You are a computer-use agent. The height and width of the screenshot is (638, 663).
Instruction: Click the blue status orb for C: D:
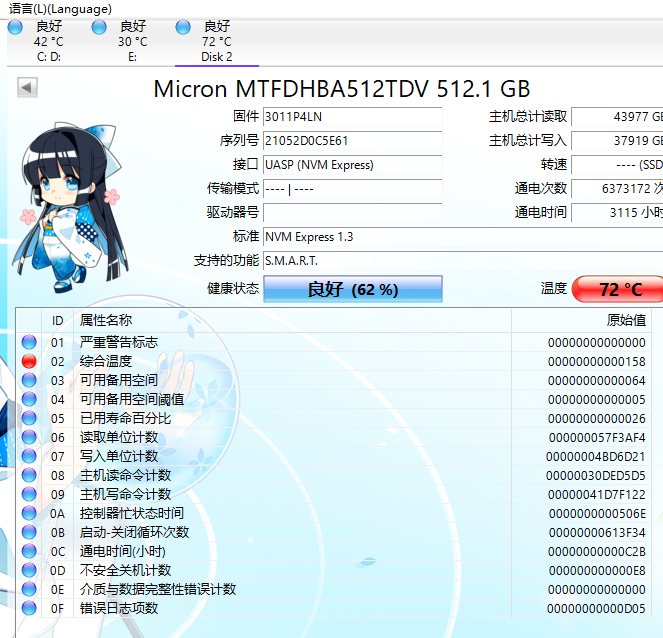(15, 27)
